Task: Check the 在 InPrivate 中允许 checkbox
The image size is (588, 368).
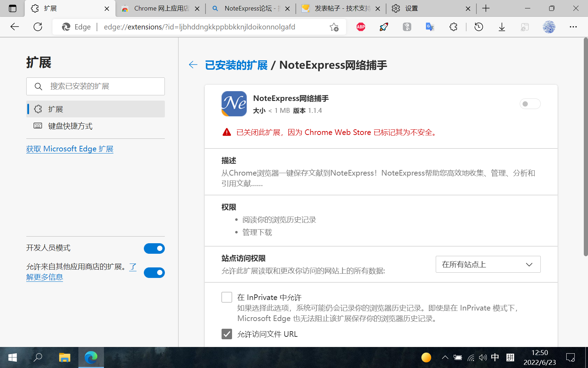Action: (x=227, y=297)
